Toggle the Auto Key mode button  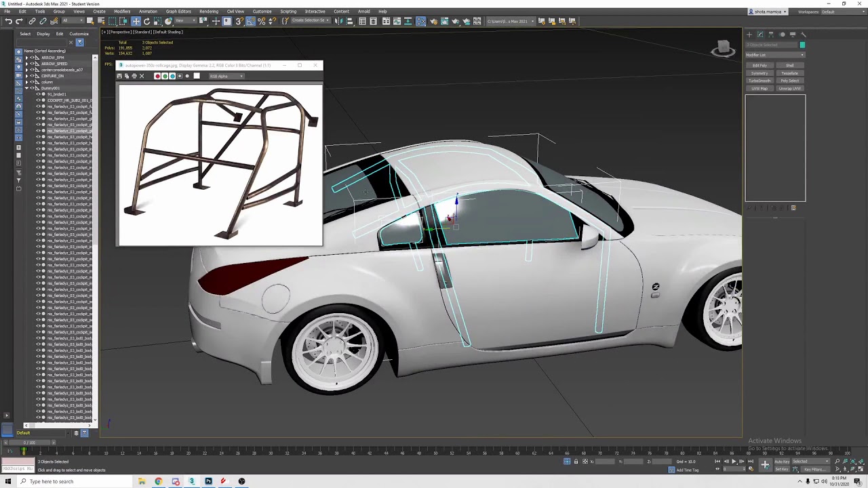click(x=782, y=462)
